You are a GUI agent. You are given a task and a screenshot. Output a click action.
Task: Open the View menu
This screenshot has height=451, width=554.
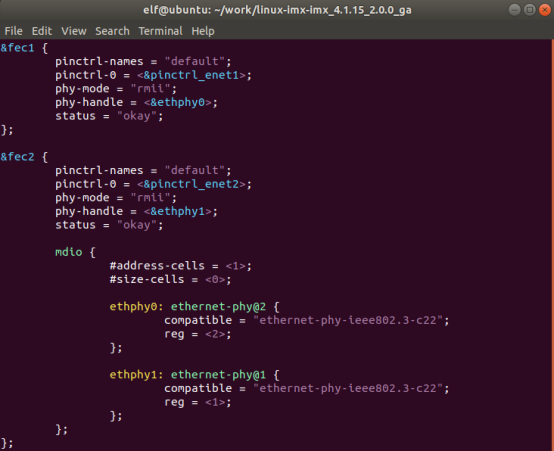click(x=73, y=31)
